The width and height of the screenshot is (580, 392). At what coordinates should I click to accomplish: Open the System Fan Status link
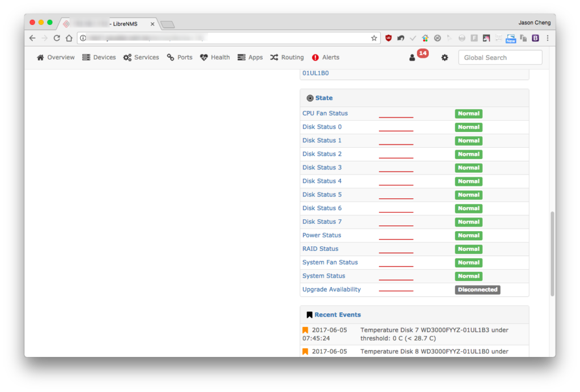[x=330, y=263]
